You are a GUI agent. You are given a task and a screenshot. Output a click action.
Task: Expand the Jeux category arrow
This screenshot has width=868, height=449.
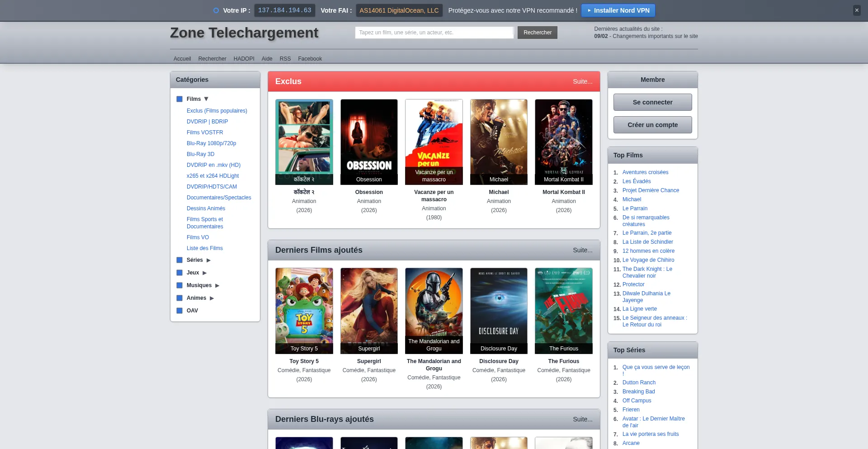[x=204, y=273]
